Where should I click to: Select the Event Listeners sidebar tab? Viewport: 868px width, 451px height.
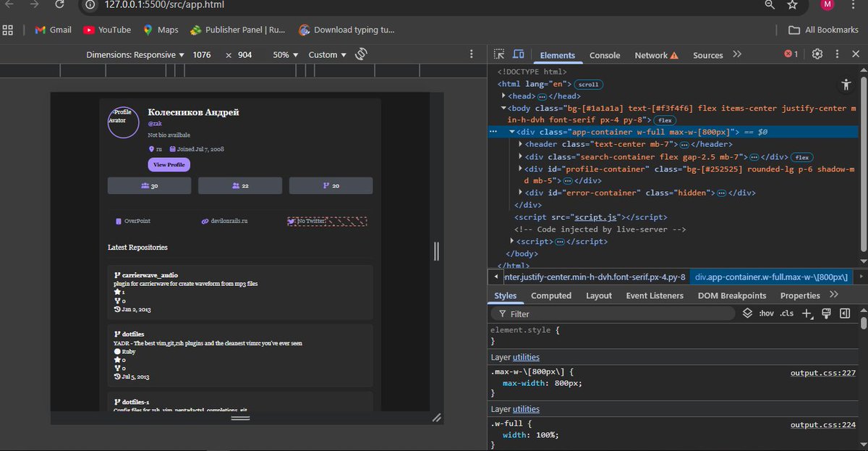[x=655, y=295]
